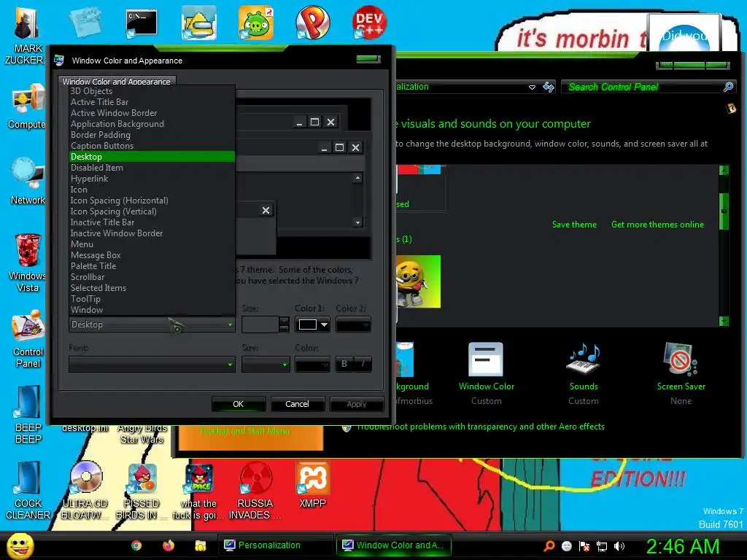Expand the address bar history dropdown arrow
The height and width of the screenshot is (560, 747).
[532, 87]
